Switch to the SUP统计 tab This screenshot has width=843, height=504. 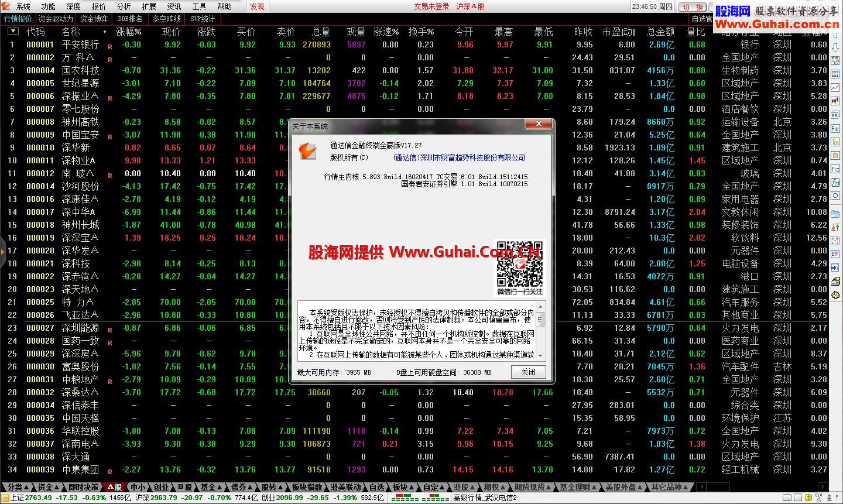point(203,19)
